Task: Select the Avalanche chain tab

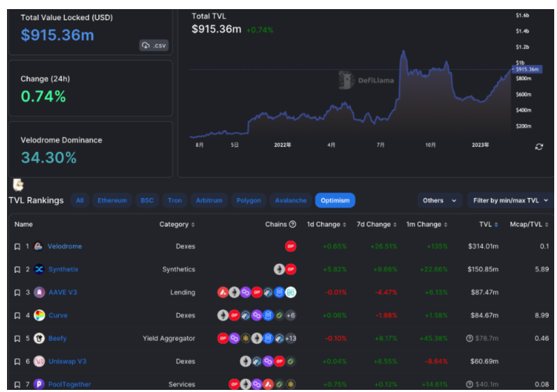Action: pos(291,200)
